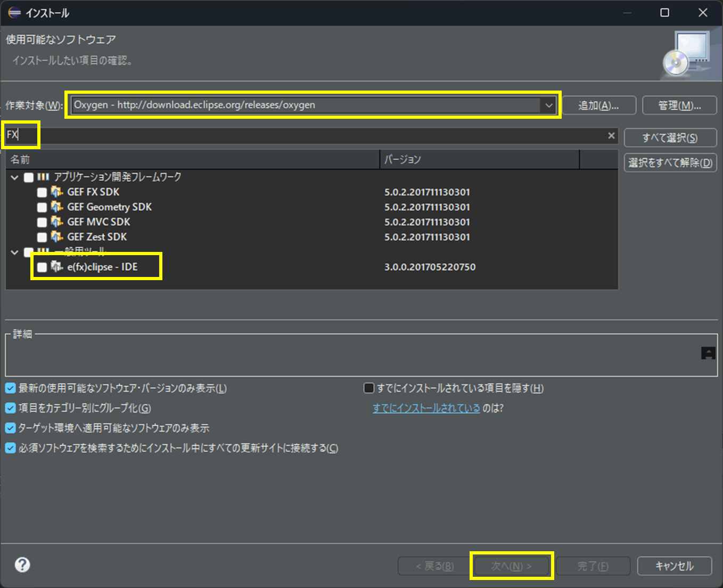Check the GEF MVC SDK checkbox
Screen dimensions: 723x588
[42, 222]
